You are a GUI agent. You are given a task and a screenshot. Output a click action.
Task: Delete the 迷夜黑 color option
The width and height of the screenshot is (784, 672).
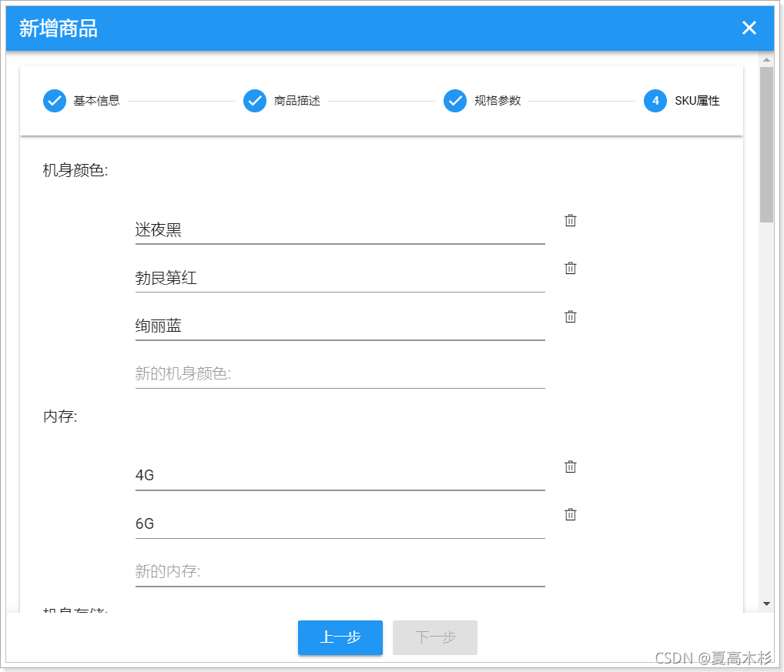pos(570,220)
